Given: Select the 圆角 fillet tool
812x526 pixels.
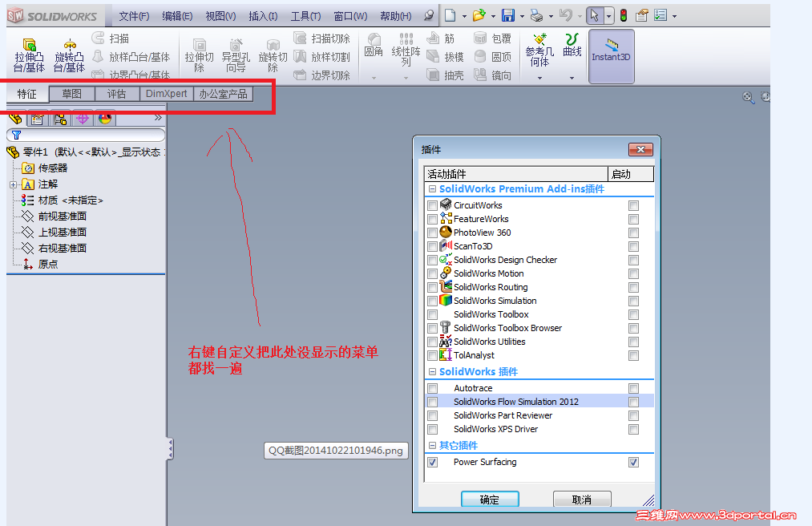Looking at the screenshot, I should tap(374, 45).
